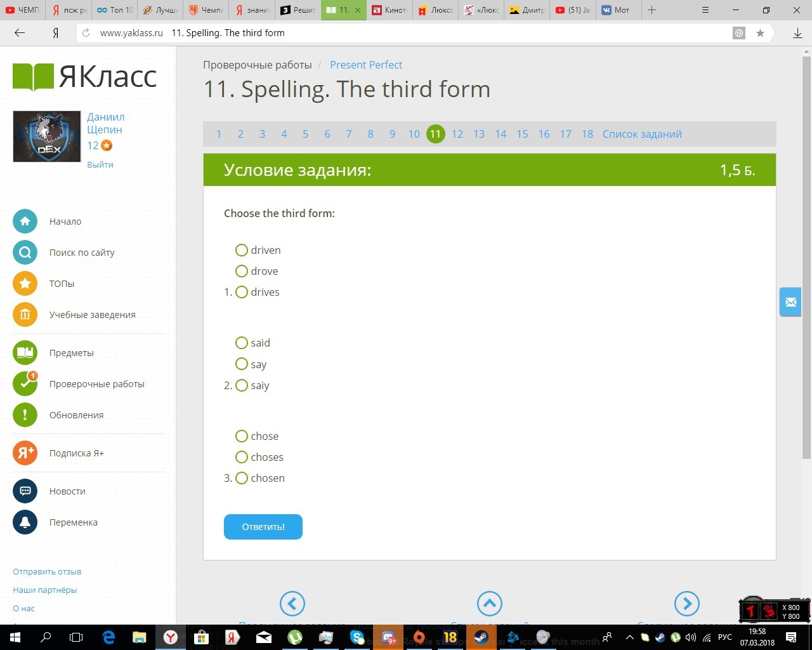Screen dimensions: 812x650
Task: Open Список заданий task list
Action: point(642,134)
